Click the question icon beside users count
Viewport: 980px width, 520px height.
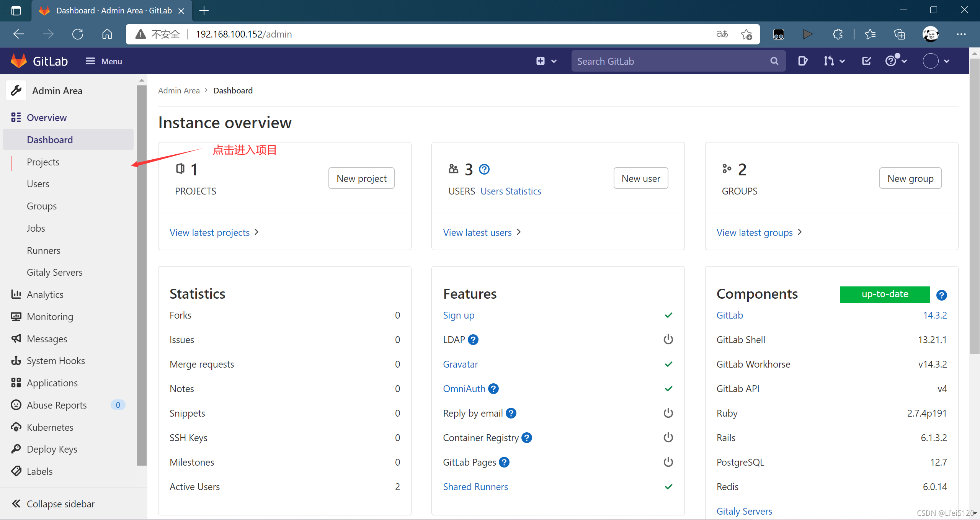tap(484, 169)
